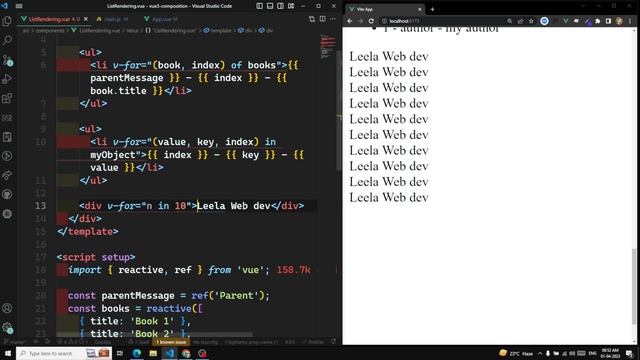Open Windows notification center icon
This screenshot has width=640, height=360.
(x=630, y=353)
